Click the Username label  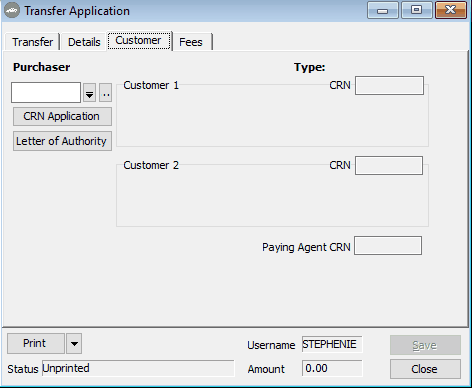[271, 345]
